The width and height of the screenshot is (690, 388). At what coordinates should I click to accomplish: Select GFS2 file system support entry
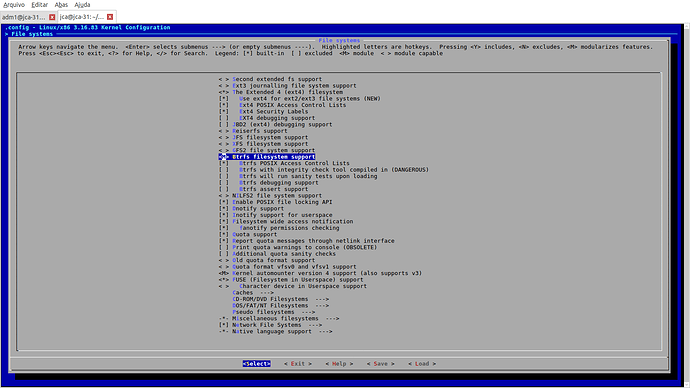[267, 150]
